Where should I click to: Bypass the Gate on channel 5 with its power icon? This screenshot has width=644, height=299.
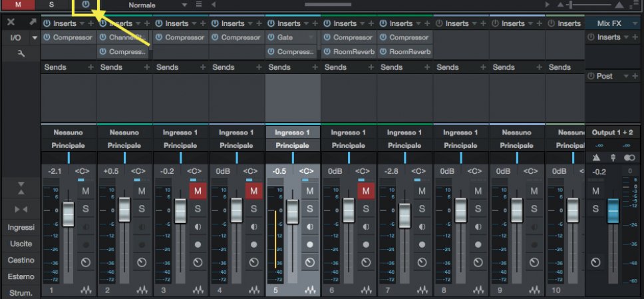(271, 37)
